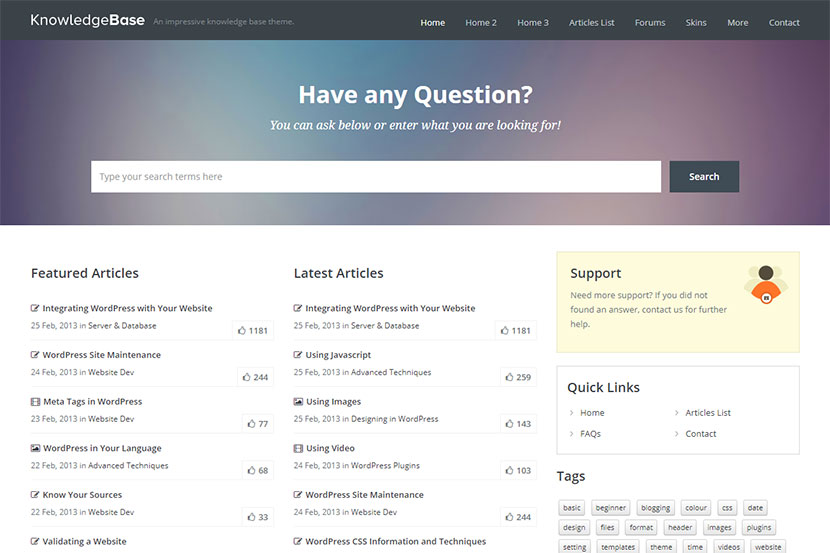Click the support person illustration
Viewport: 830px width, 553px height.
(766, 284)
